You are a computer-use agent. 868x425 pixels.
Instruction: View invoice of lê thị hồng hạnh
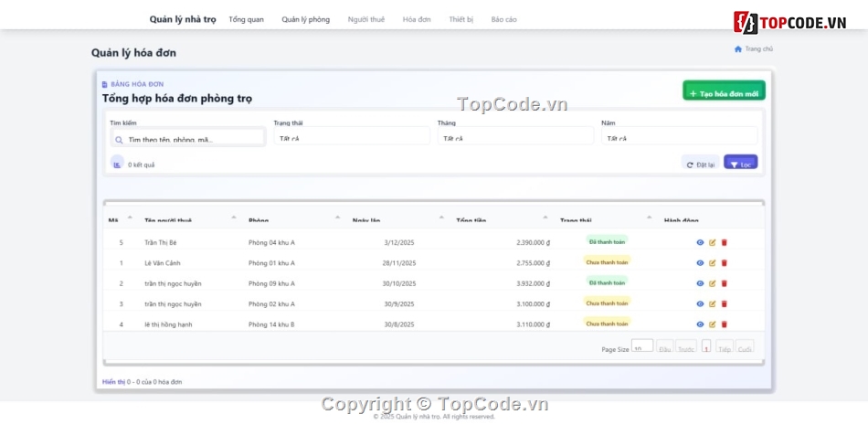point(700,324)
